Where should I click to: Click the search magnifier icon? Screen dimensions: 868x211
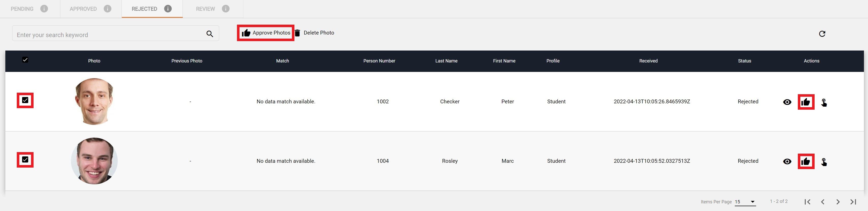click(x=209, y=34)
